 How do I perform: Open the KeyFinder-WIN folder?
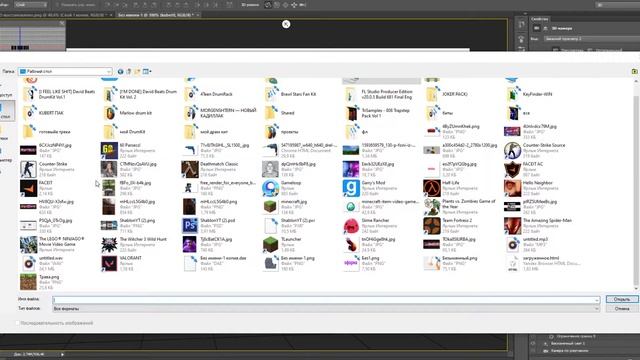[x=529, y=94]
